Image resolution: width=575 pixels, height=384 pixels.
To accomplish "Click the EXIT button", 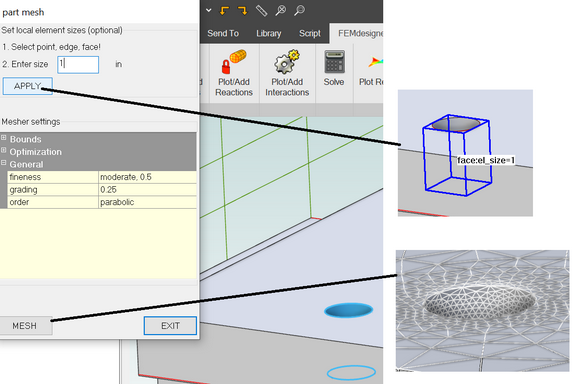I will click(x=170, y=326).
